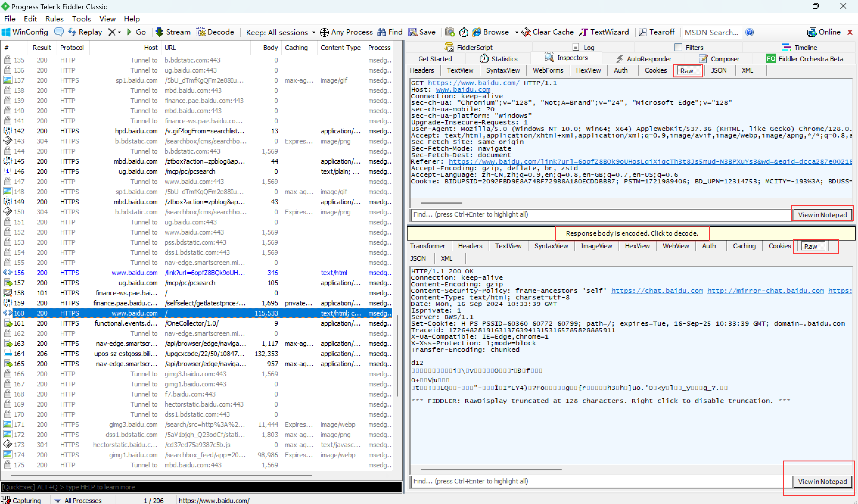The width and height of the screenshot is (858, 504).
Task: Open the Keep: All sessions dropdown
Action: click(x=281, y=32)
